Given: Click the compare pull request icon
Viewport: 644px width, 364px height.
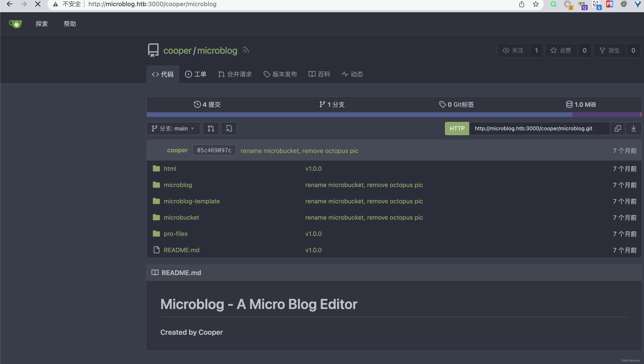Looking at the screenshot, I should pyautogui.click(x=211, y=128).
